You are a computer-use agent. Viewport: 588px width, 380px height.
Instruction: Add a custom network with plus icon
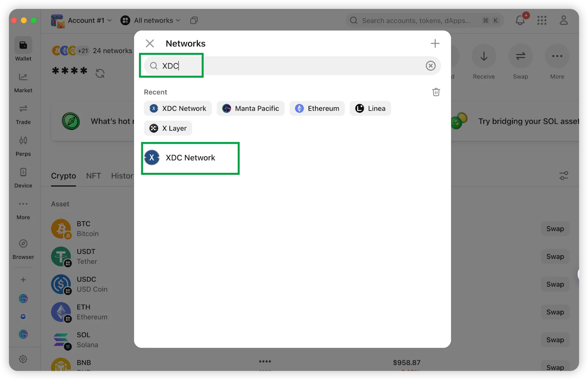tap(435, 43)
